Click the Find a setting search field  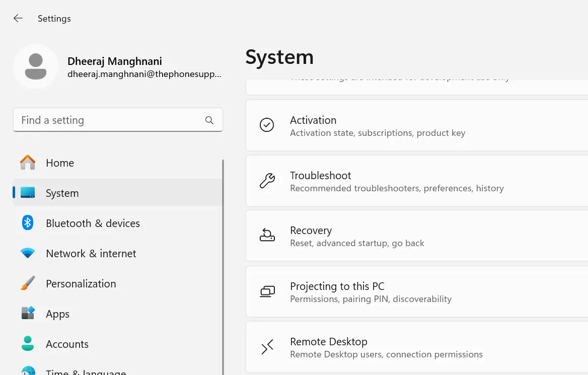(108, 120)
